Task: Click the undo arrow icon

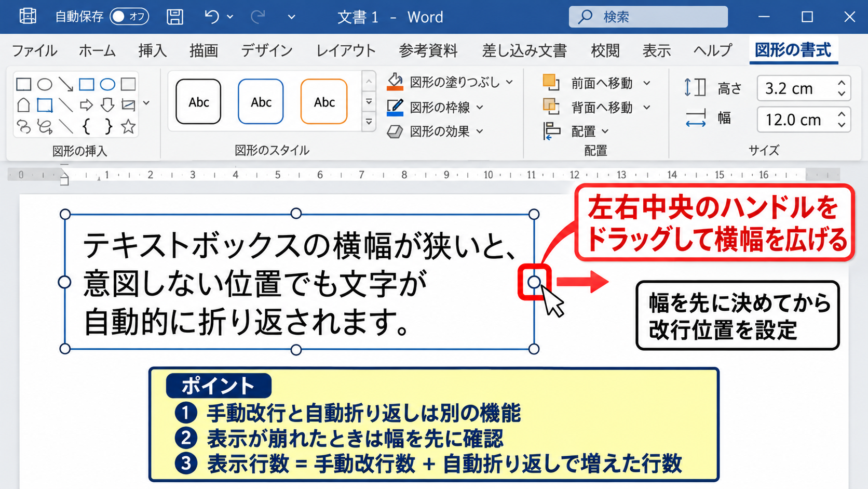Action: pos(212,17)
